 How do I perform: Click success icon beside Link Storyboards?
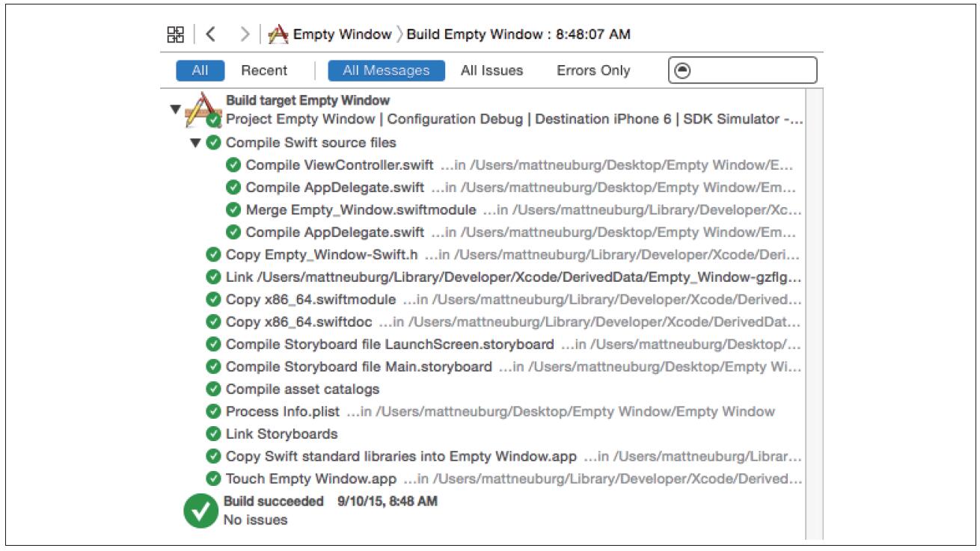[x=213, y=434]
